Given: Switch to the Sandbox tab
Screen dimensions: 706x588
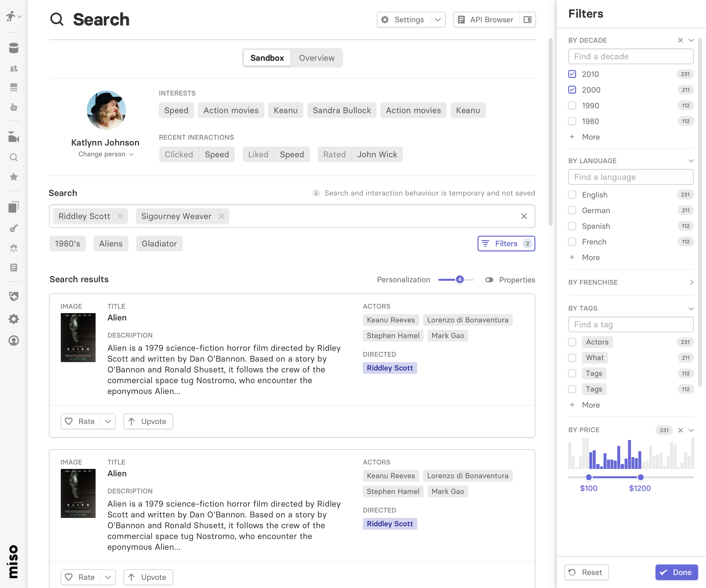Looking at the screenshot, I should (267, 58).
